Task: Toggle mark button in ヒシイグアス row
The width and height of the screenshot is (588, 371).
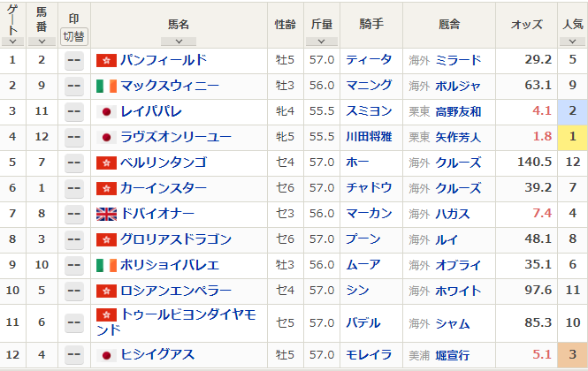Action: click(x=74, y=355)
